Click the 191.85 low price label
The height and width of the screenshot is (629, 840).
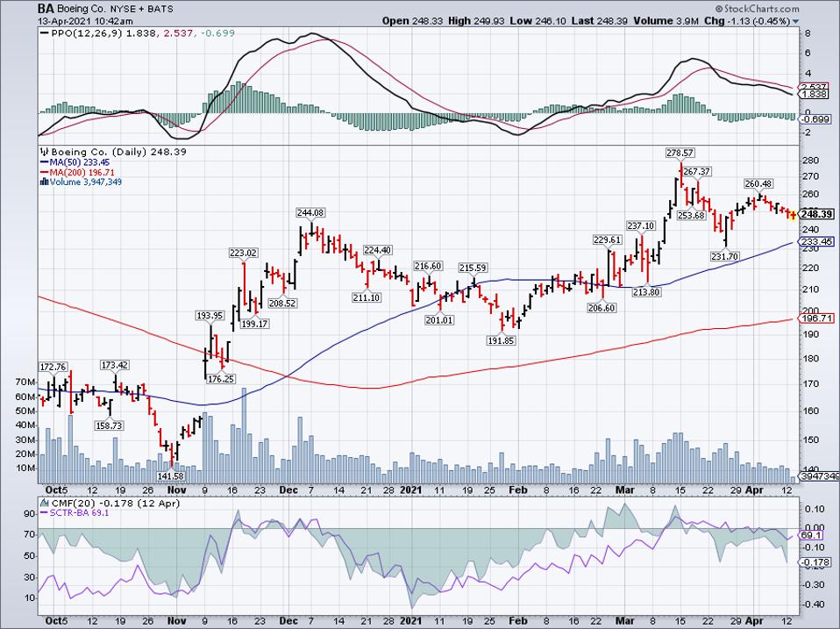tap(501, 340)
